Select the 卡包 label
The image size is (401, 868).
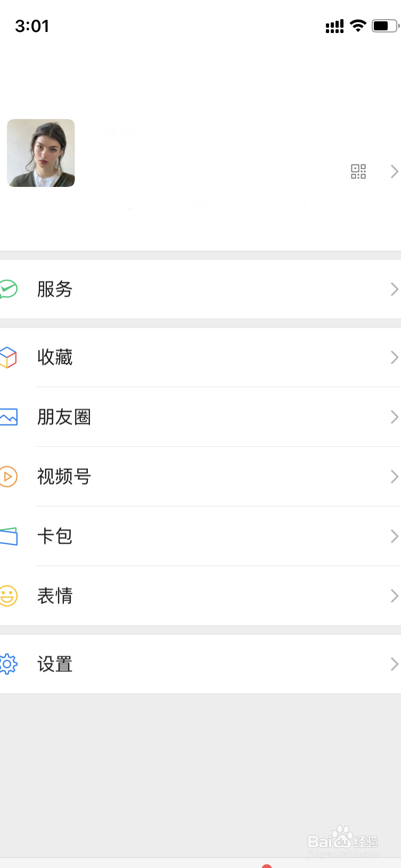55,536
